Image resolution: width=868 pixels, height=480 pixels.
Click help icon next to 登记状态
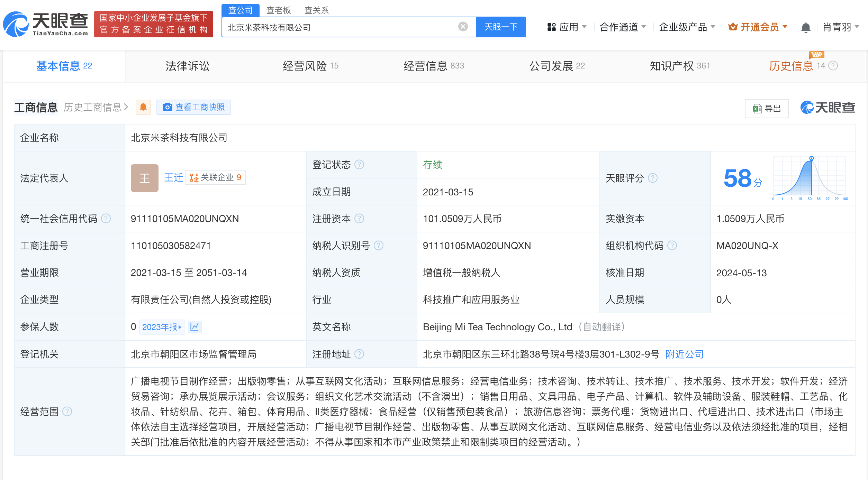click(360, 165)
